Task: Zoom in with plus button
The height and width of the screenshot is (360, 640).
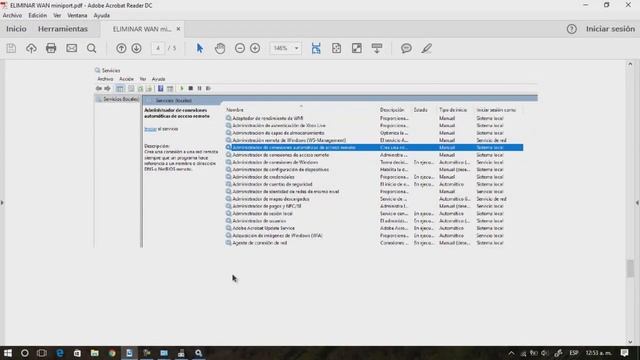Action: coord(255,48)
